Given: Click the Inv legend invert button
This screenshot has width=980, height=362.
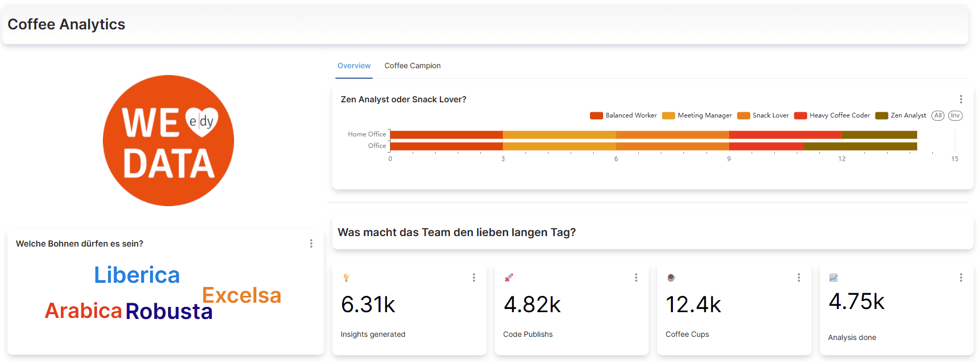Looking at the screenshot, I should [x=955, y=115].
